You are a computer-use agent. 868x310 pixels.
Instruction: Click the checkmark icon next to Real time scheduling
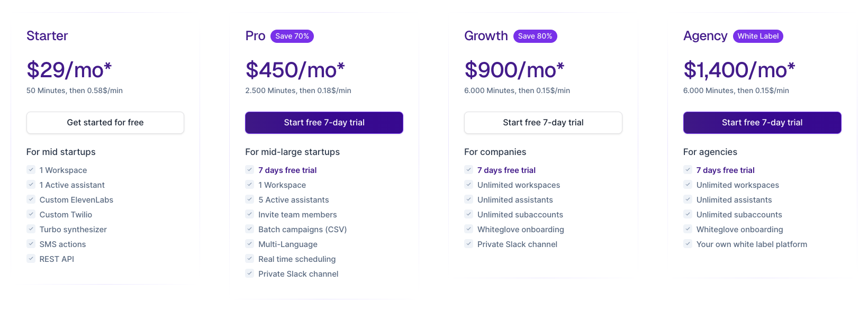pyautogui.click(x=250, y=259)
